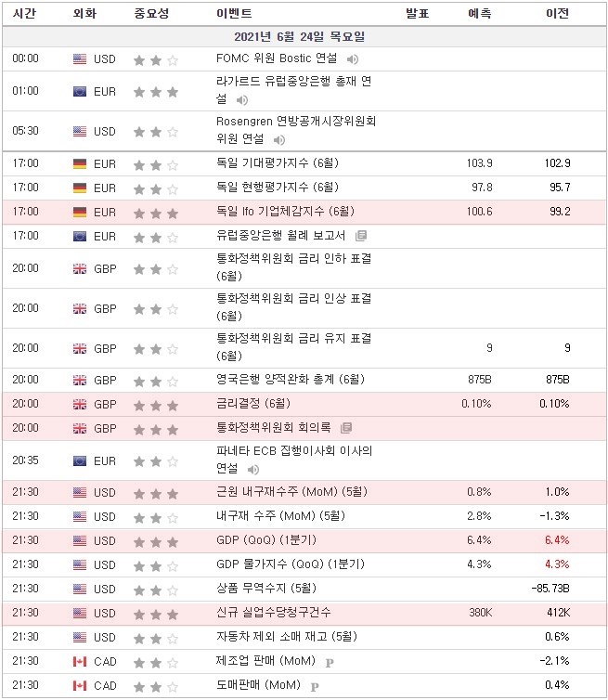Click the 시간 column header
The height and width of the screenshot is (700, 608).
[25, 14]
